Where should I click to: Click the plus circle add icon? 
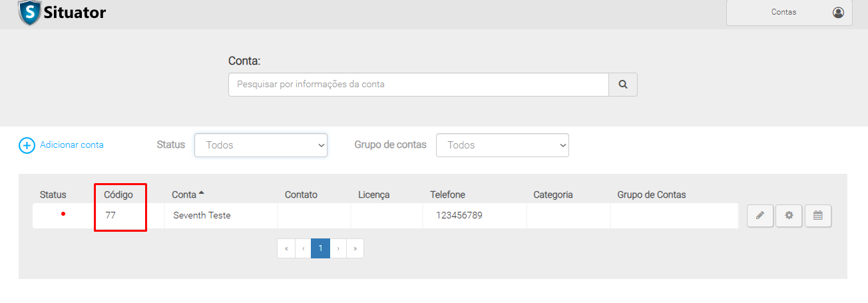point(27,145)
